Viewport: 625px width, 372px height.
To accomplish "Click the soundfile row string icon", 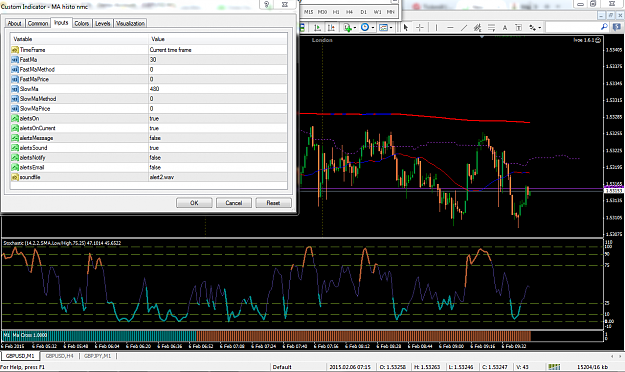I will coord(15,177).
